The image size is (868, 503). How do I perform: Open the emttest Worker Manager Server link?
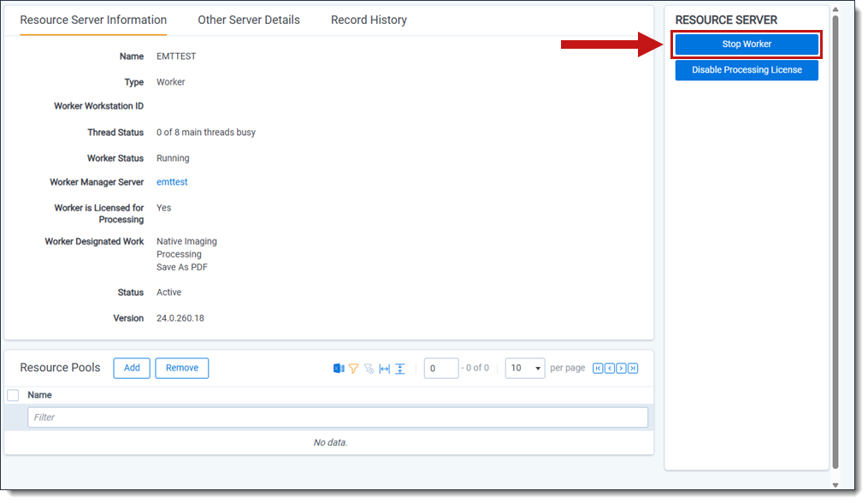point(172,182)
